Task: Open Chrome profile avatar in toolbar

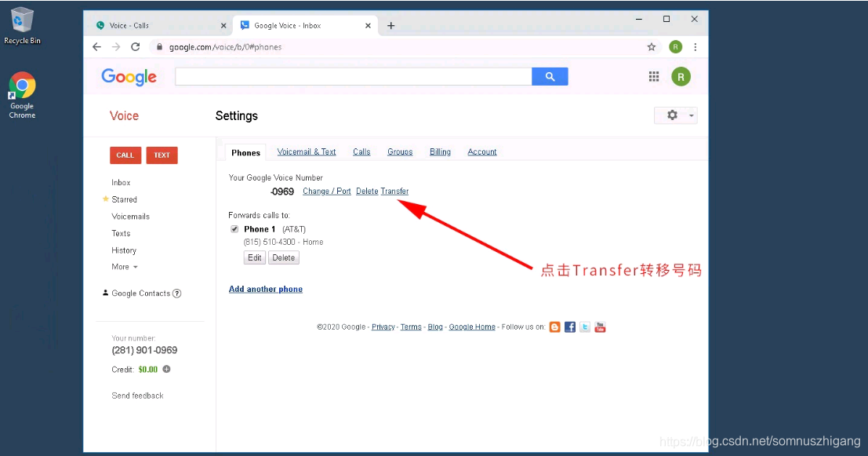Action: pyautogui.click(x=675, y=47)
